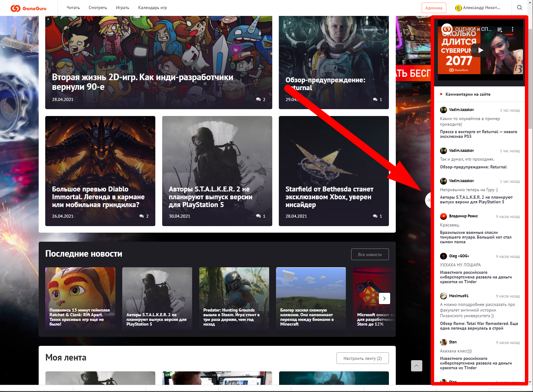Open Обзор-предупреждение Returnal article card
The width and height of the screenshot is (533, 392).
tap(334, 62)
